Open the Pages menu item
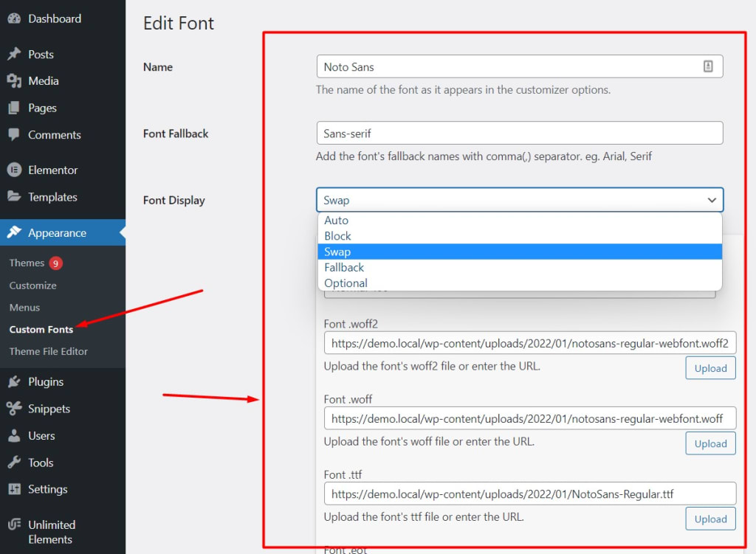Screen dimensions: 756x554 (42, 108)
